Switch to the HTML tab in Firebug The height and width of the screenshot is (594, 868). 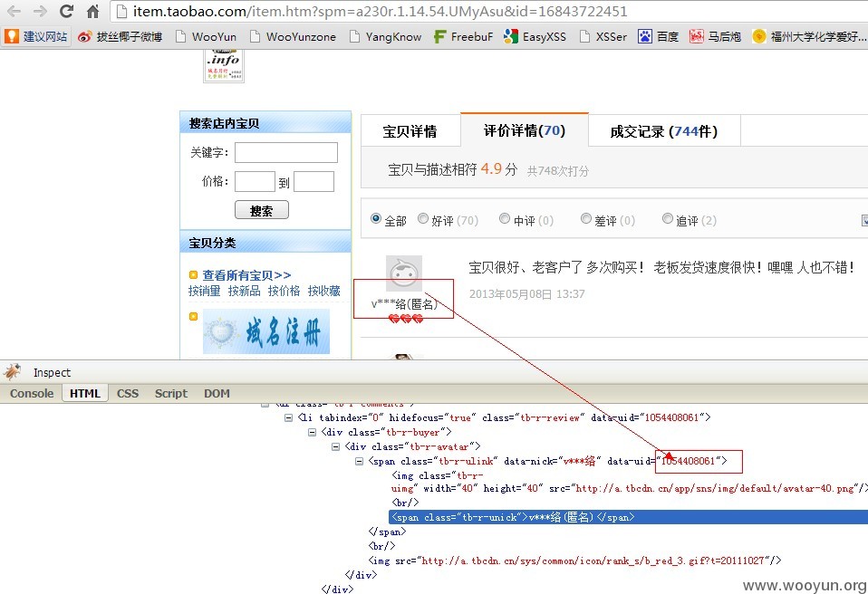point(84,393)
